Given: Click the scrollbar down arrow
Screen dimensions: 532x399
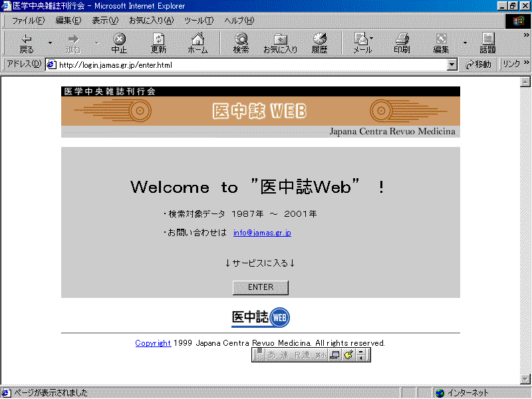Looking at the screenshot, I should (x=525, y=378).
